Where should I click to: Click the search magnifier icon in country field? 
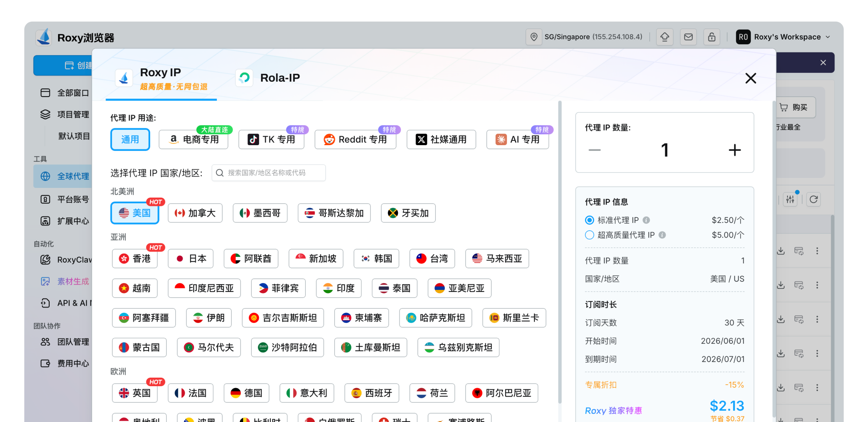[x=220, y=173]
